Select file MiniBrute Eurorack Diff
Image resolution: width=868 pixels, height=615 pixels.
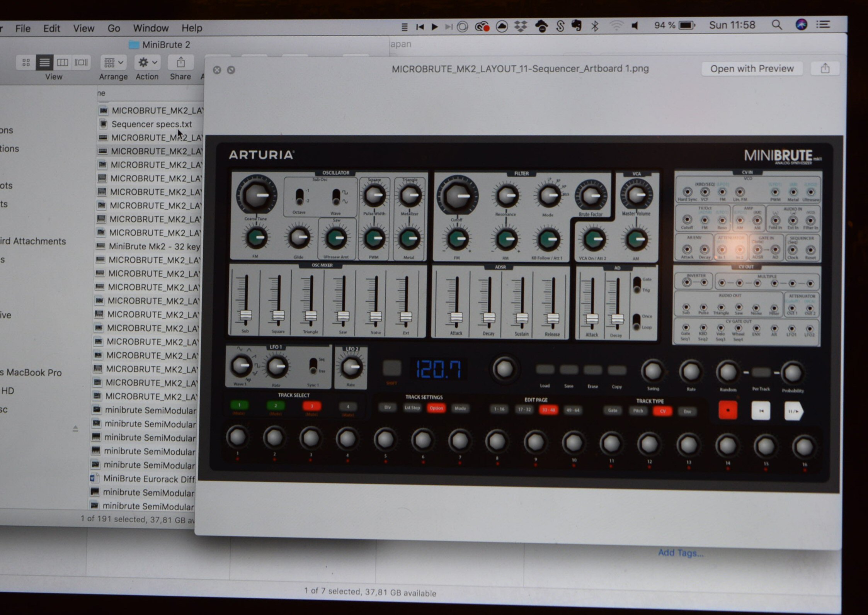pos(149,479)
